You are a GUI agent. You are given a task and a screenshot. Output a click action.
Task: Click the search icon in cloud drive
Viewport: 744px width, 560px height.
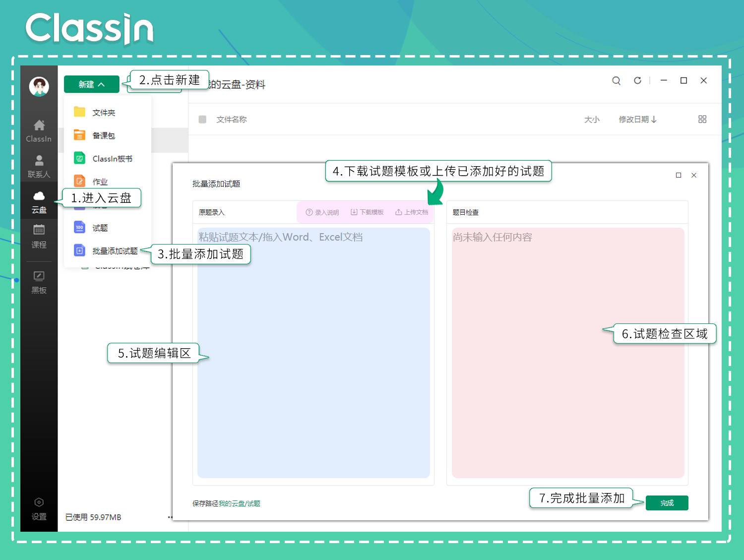pyautogui.click(x=616, y=80)
